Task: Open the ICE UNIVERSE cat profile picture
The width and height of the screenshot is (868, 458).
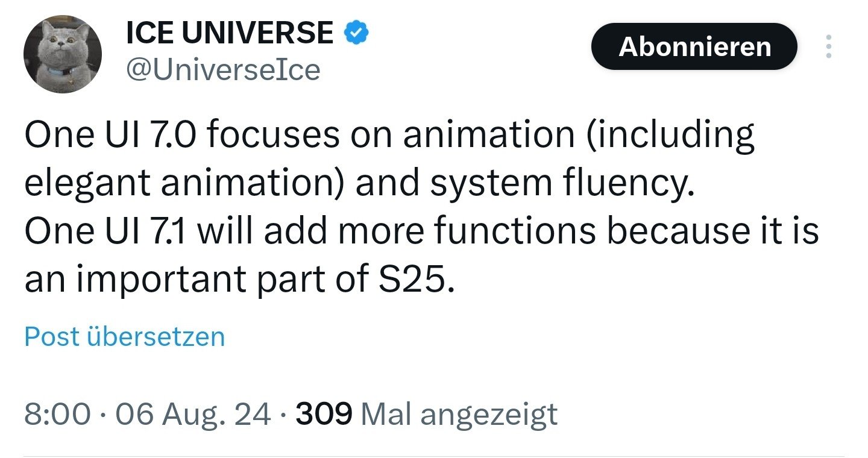Action: pos(63,54)
